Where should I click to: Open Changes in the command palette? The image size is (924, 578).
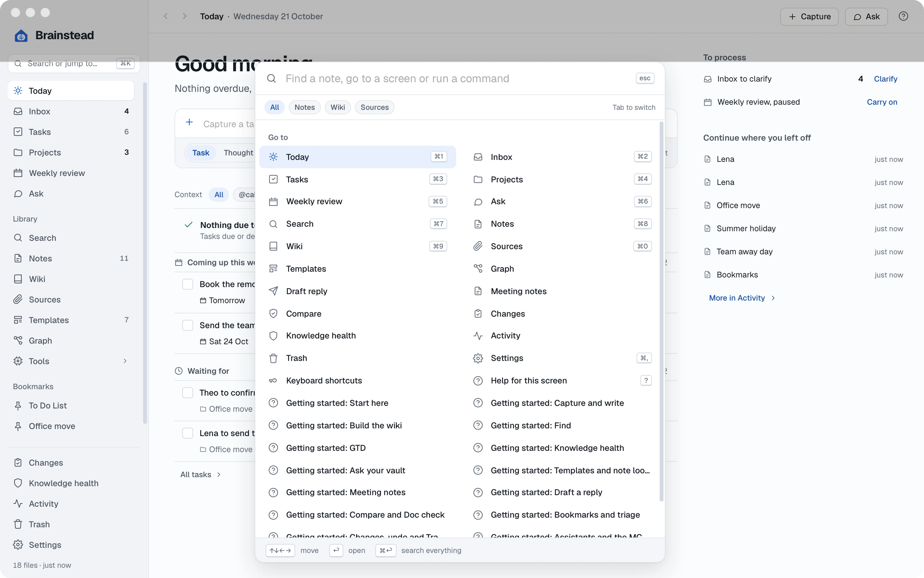point(562,314)
